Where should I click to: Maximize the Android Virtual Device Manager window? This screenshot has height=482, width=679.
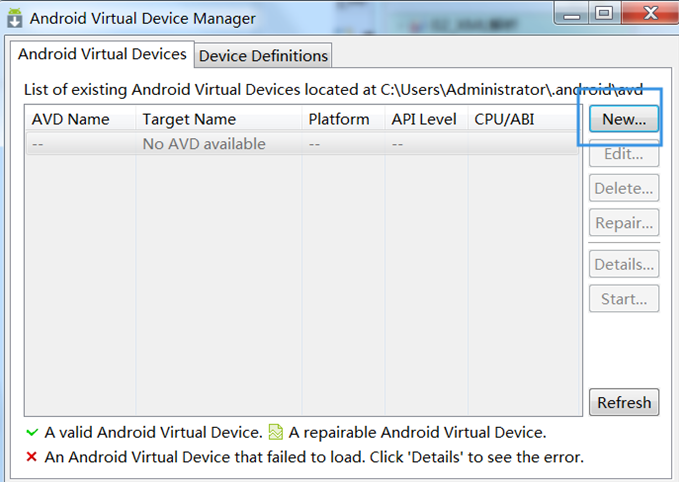coord(604,13)
